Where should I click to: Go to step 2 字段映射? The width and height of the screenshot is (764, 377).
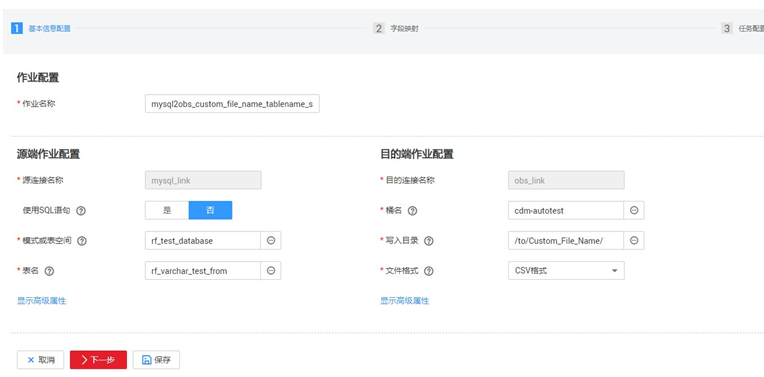tap(396, 28)
